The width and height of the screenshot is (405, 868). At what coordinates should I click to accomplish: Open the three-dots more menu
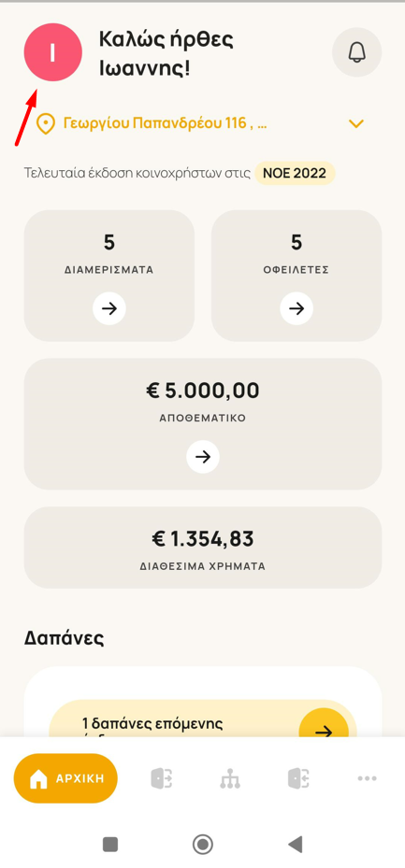(x=367, y=778)
